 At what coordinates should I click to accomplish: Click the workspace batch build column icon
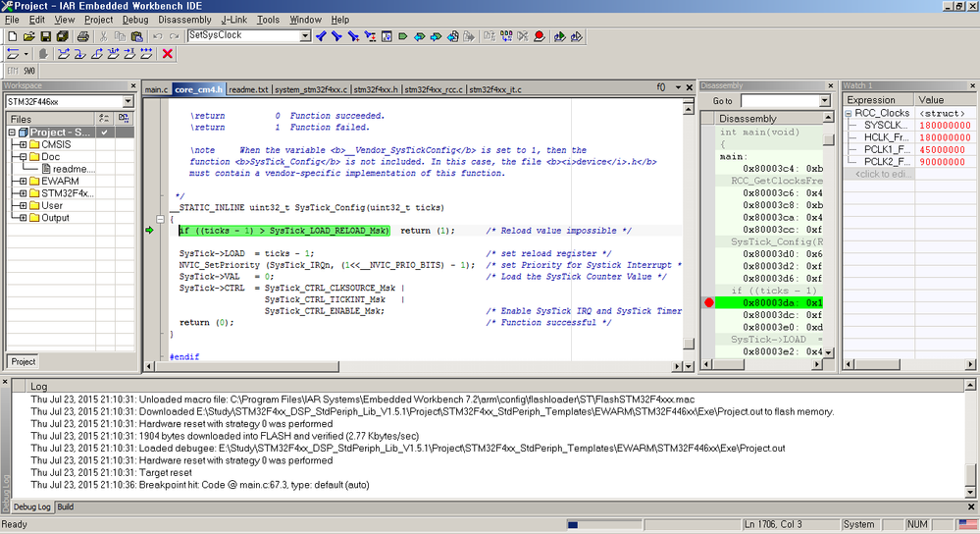point(124,118)
